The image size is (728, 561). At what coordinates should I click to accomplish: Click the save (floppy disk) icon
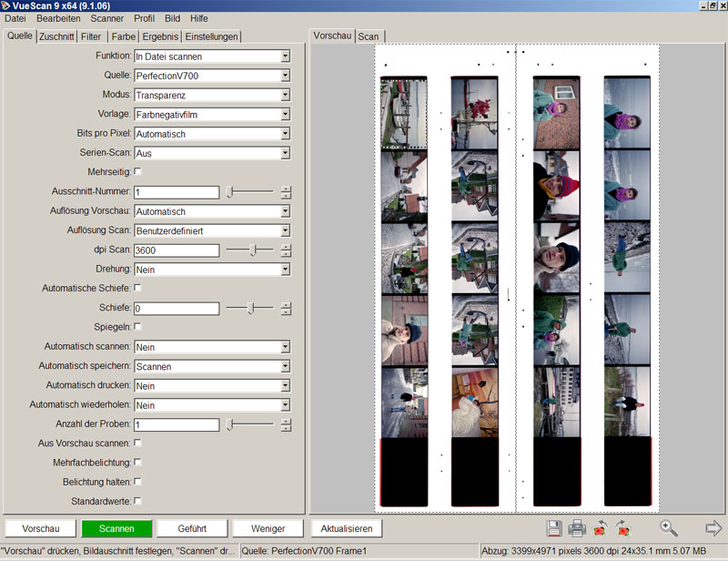pos(554,528)
